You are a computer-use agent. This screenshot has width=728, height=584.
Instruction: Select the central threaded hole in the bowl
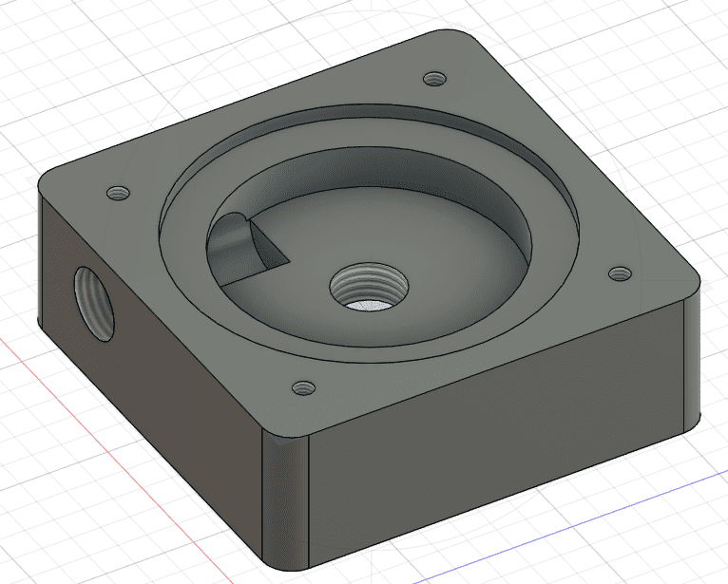click(x=369, y=287)
